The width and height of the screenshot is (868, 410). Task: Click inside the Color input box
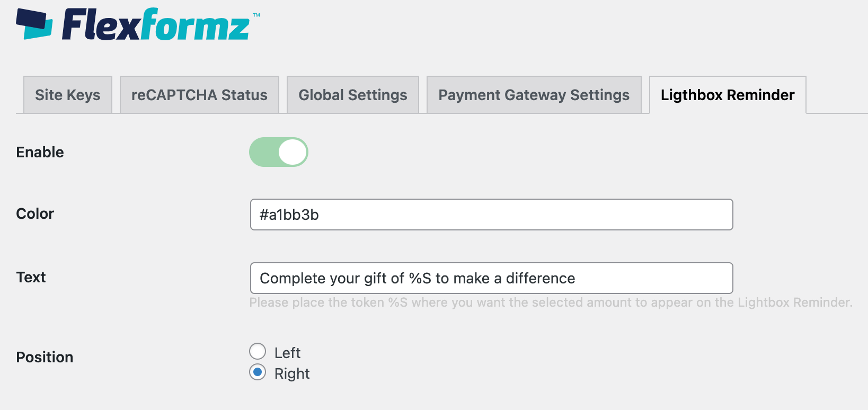pos(491,215)
